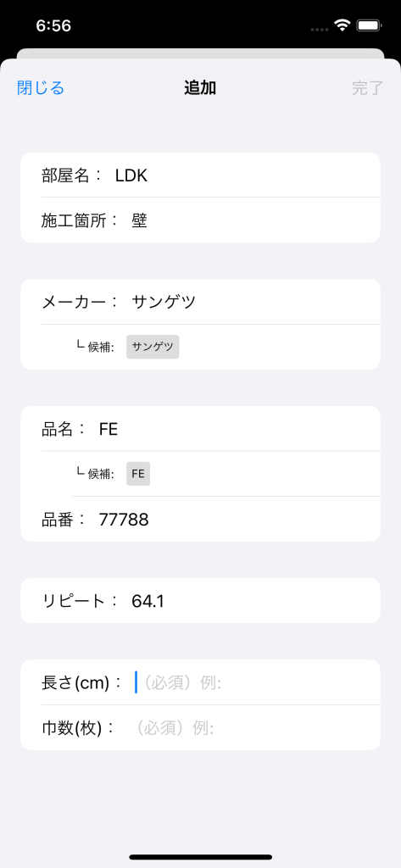Screen dimensions: 401x868
Task: Tap the 6:56 clock in status bar
Action: (x=53, y=25)
